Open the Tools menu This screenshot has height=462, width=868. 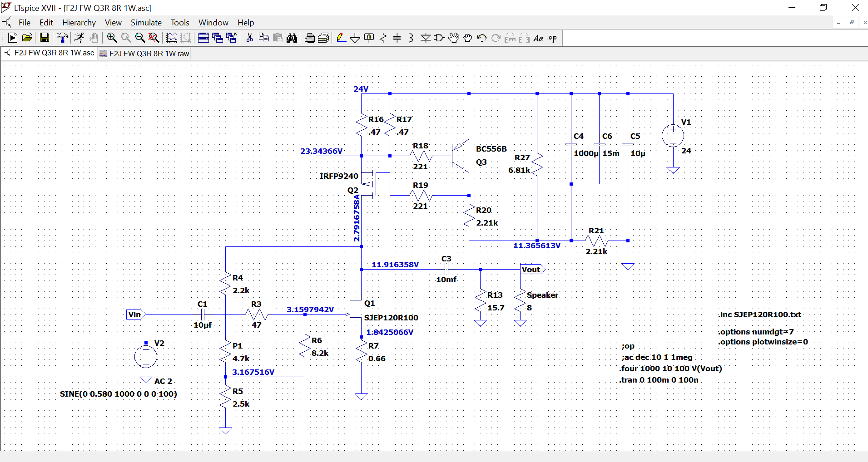(x=180, y=23)
